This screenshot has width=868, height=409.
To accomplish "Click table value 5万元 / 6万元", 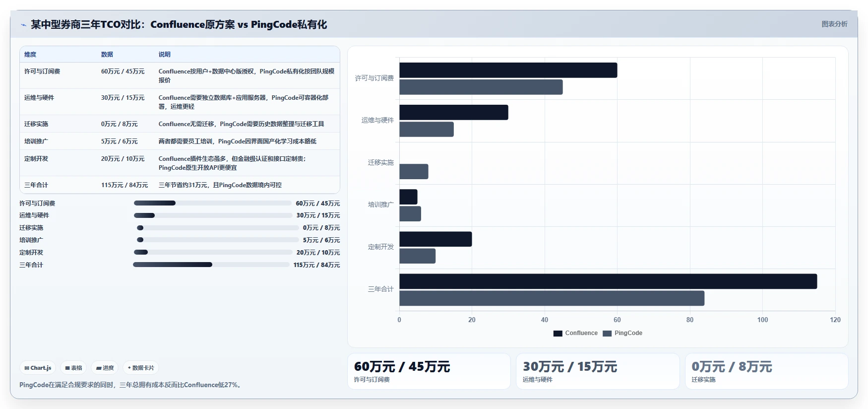I will point(120,141).
